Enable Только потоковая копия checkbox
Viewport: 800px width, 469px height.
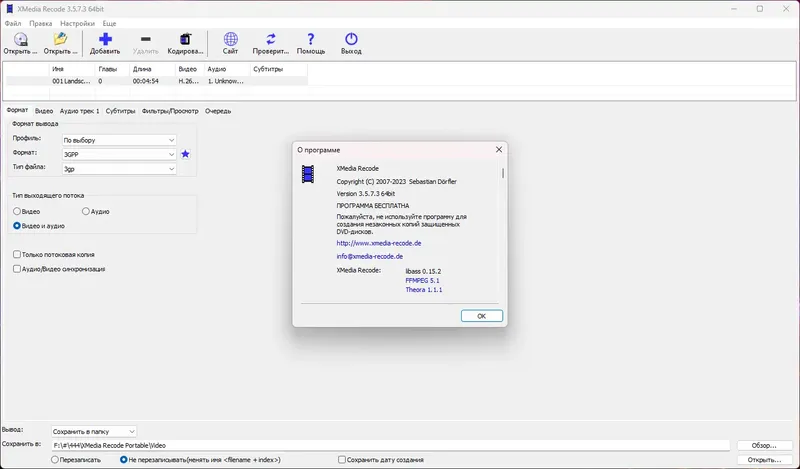[17, 254]
